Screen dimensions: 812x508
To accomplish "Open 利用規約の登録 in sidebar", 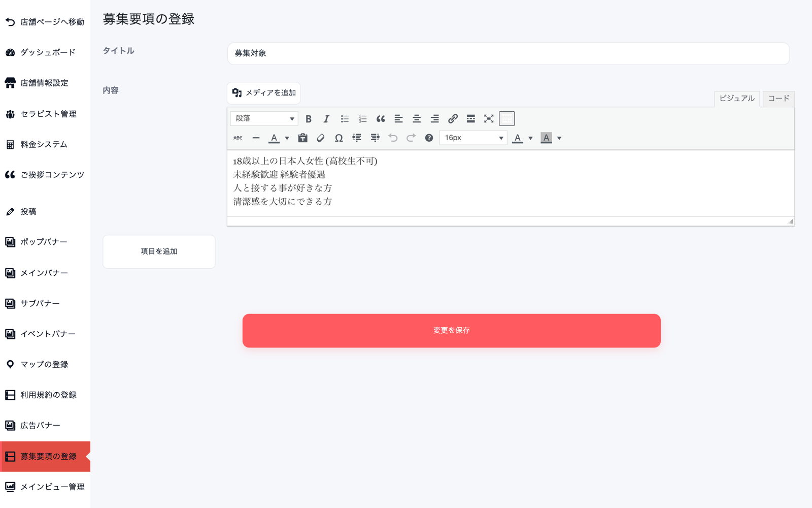I will (x=45, y=395).
